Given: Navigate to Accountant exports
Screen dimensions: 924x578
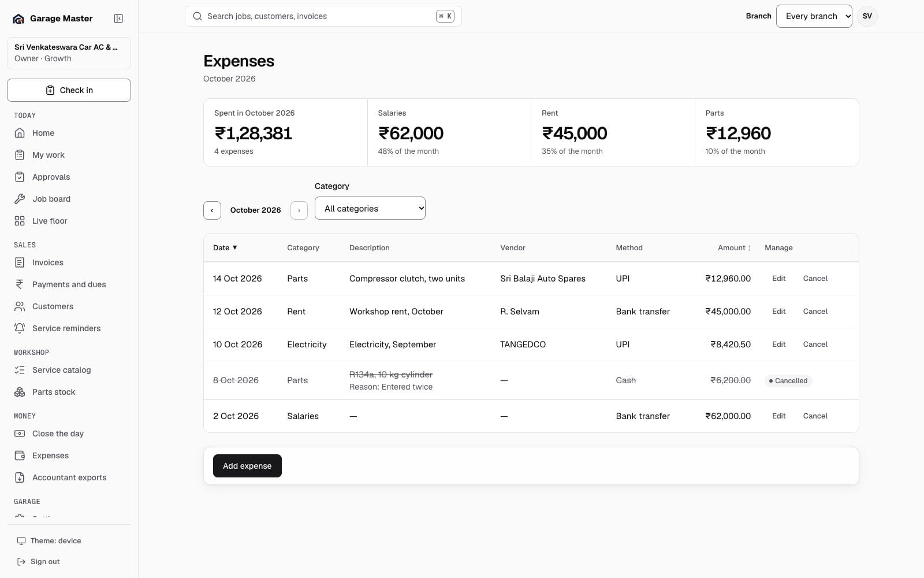Looking at the screenshot, I should click(x=69, y=477).
